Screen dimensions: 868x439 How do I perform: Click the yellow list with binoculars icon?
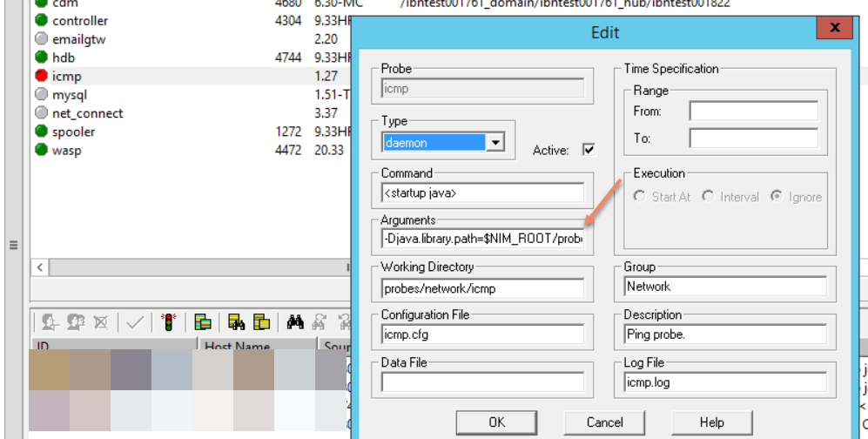237,322
